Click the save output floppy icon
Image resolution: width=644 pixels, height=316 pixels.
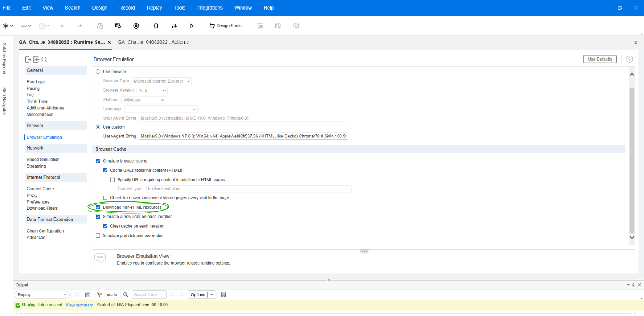point(223,295)
